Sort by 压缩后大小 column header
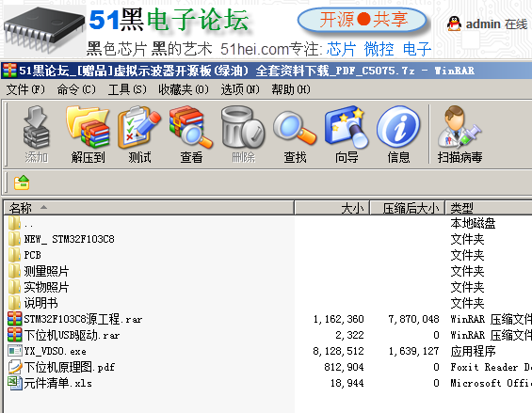This screenshot has height=413, width=532. tap(408, 208)
